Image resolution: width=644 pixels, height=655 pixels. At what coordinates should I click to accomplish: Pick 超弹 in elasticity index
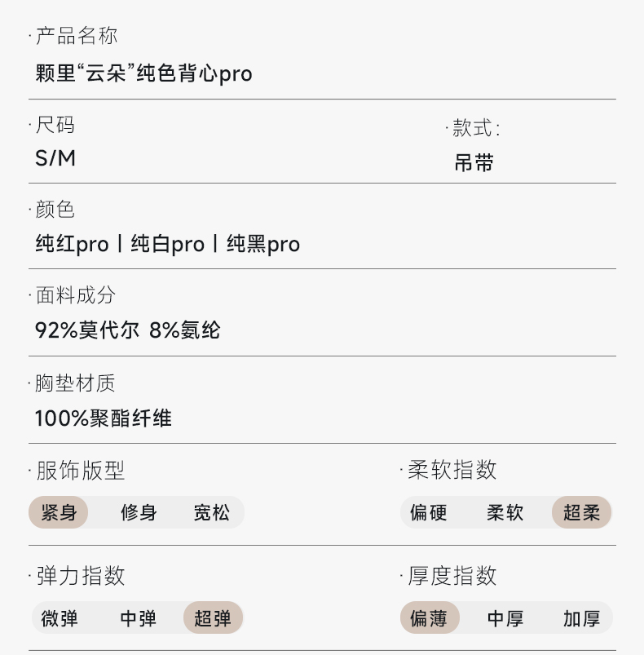tap(213, 618)
